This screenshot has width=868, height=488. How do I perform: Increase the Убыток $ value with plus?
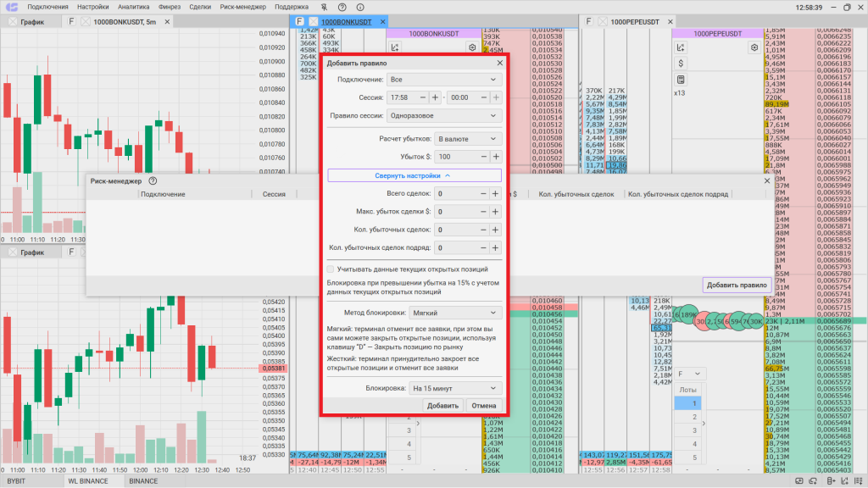coord(496,157)
